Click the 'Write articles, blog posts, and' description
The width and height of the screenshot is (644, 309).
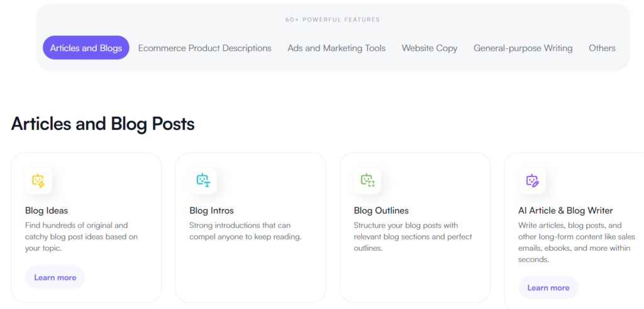tap(577, 242)
